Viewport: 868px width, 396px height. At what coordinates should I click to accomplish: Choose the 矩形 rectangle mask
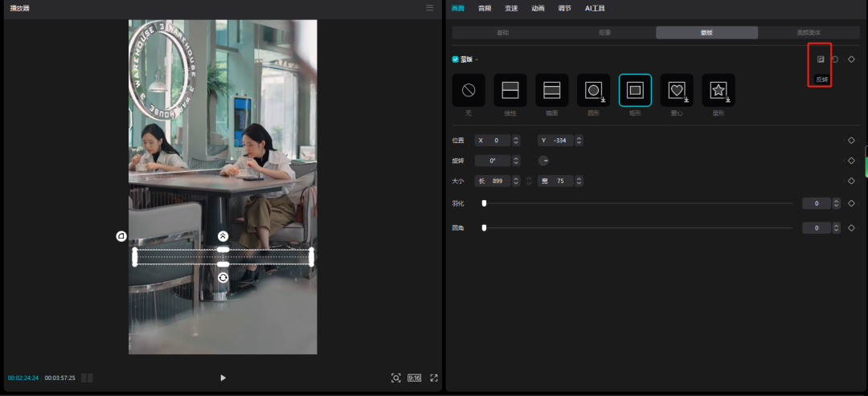pos(635,90)
